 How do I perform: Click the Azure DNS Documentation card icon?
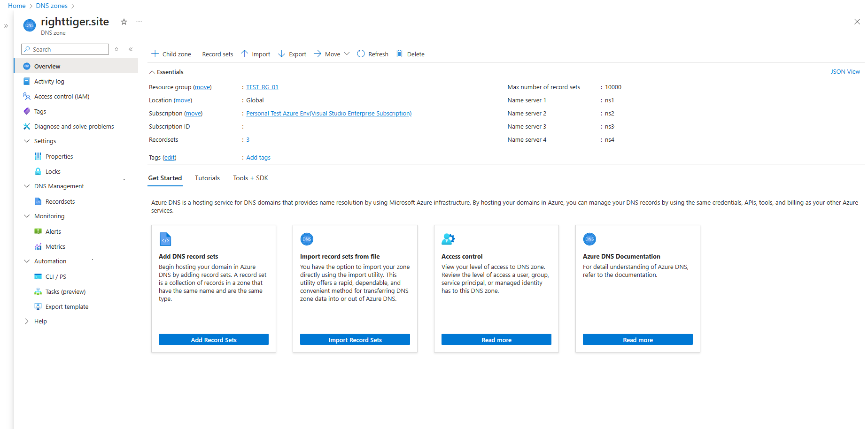[589, 239]
